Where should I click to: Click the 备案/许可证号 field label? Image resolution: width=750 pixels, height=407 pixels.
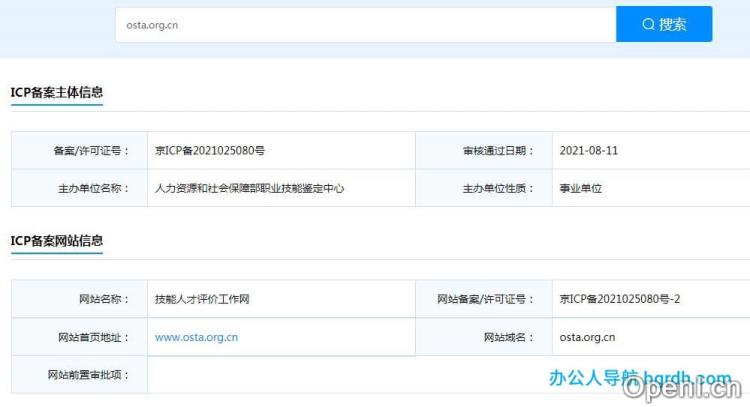[x=91, y=150]
